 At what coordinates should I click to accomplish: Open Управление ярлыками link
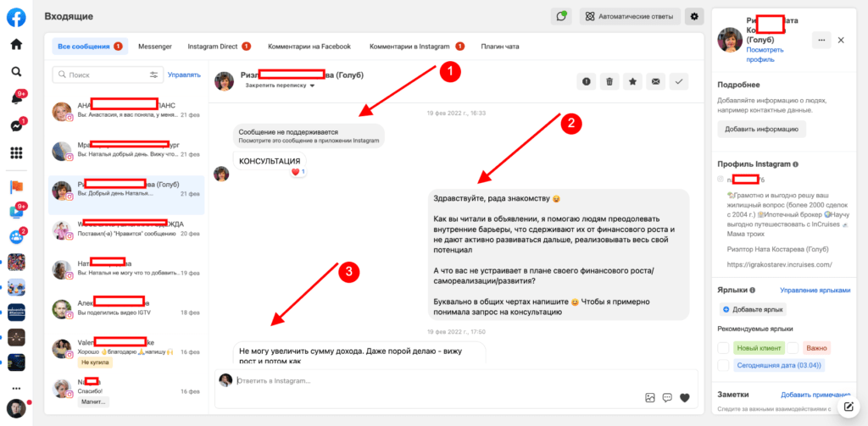point(815,290)
